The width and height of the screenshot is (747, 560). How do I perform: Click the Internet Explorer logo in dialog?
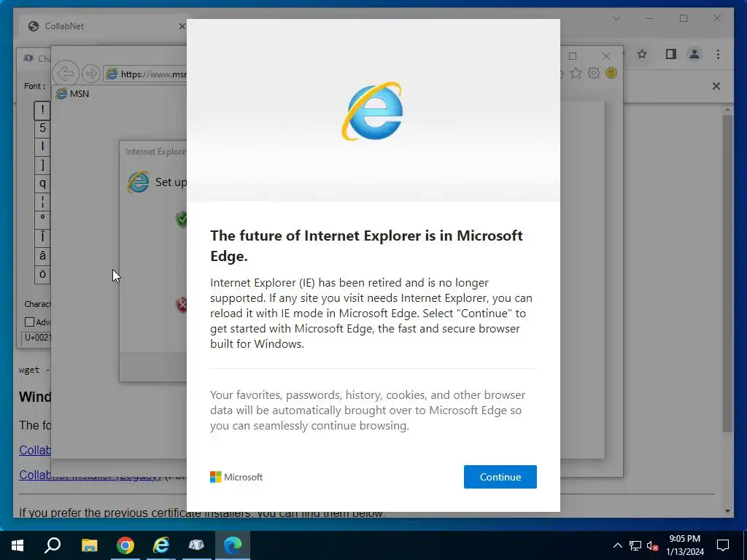[373, 112]
